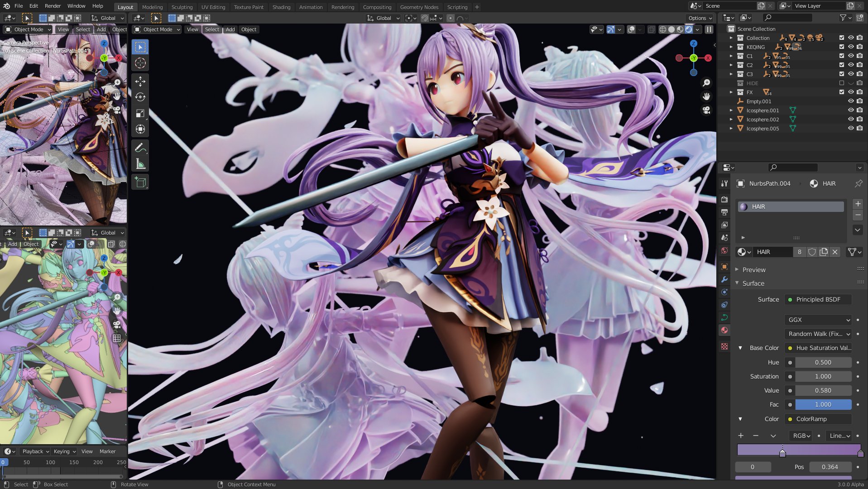
Task: Switch to the Geometry Nodes workspace tab
Action: [x=419, y=7]
